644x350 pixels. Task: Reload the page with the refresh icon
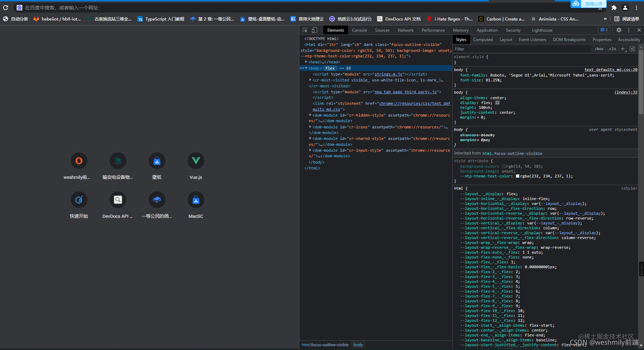[x=5, y=7]
